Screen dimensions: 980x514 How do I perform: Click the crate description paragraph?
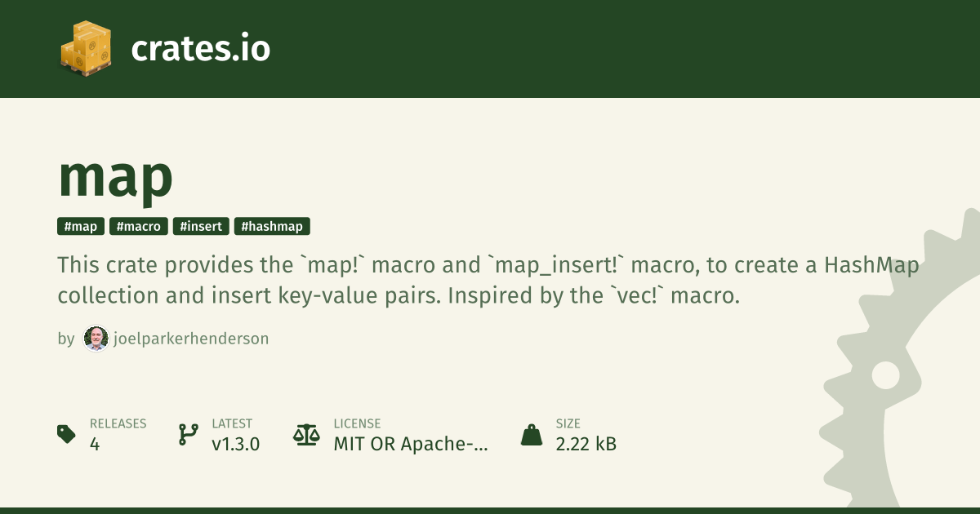[488, 280]
